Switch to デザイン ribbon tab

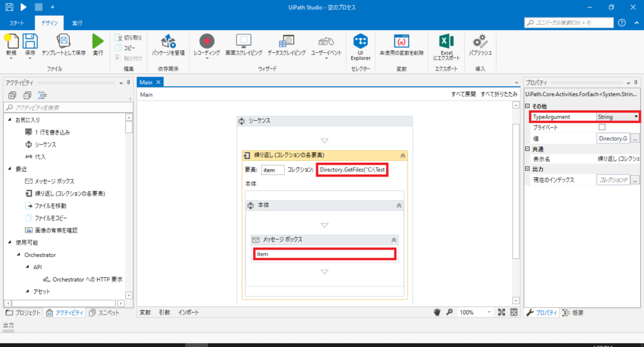tap(49, 23)
